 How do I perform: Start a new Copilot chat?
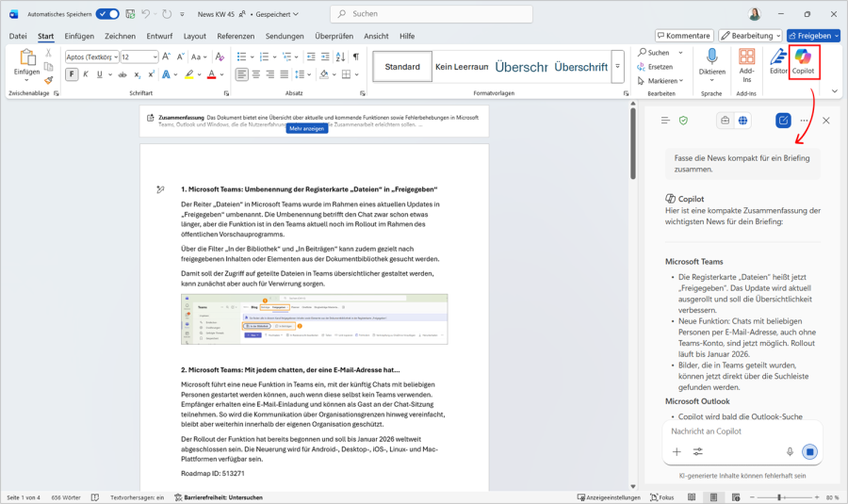(783, 120)
